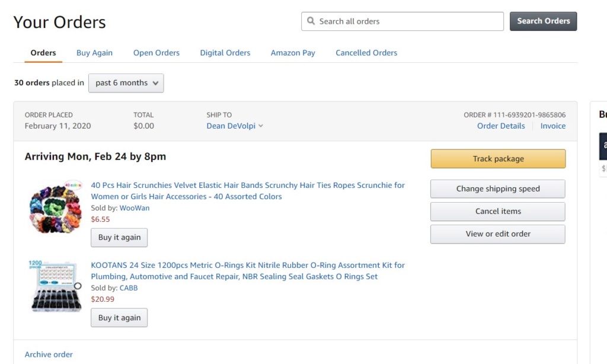Click the Dean DeVolpi ship-to name
The width and height of the screenshot is (607, 364).
231,126
